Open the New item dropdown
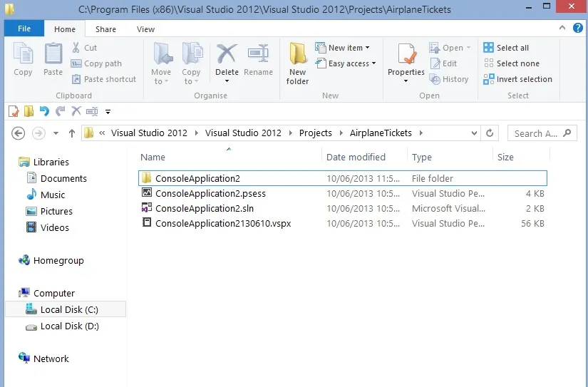Image resolution: width=588 pixels, height=387 pixels. click(x=342, y=48)
